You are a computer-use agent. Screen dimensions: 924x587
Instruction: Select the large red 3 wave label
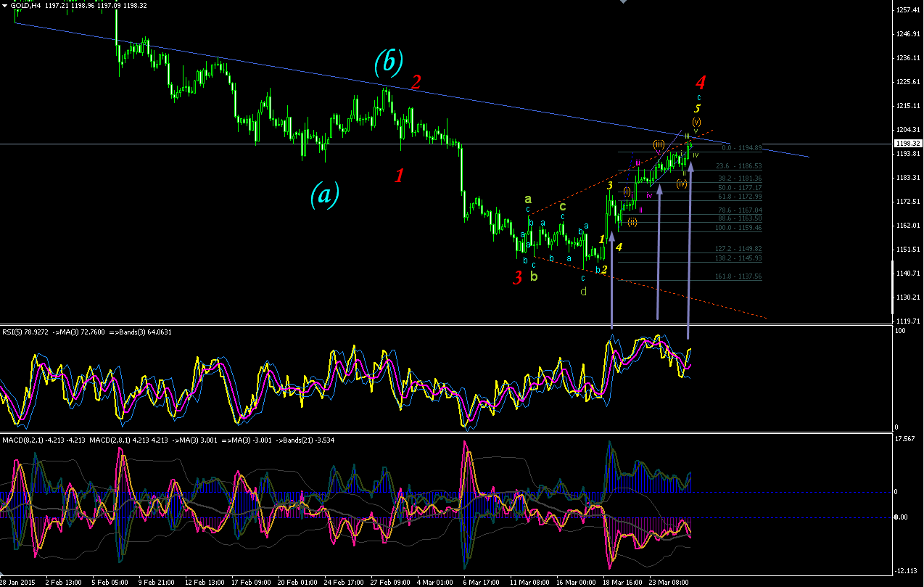[x=518, y=278]
